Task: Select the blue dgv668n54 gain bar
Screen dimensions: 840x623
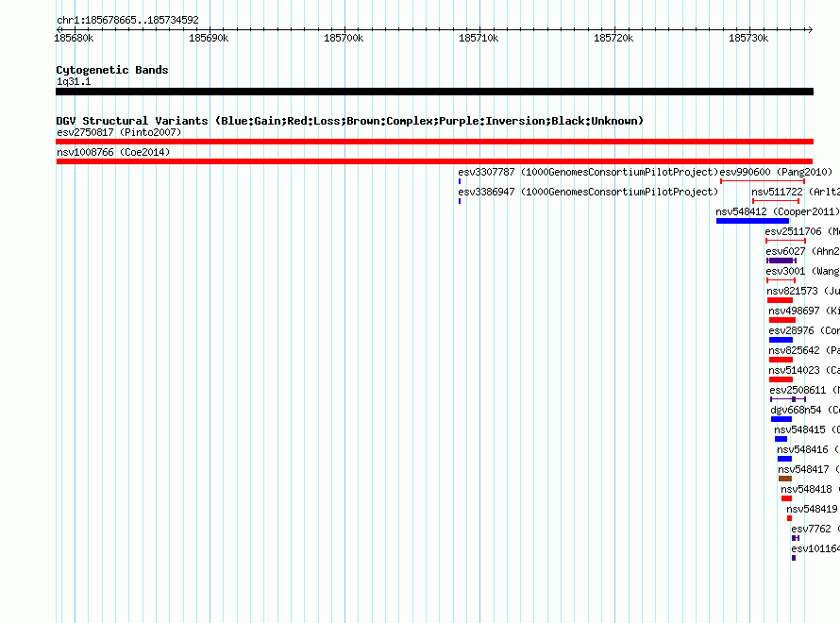Action: click(781, 419)
